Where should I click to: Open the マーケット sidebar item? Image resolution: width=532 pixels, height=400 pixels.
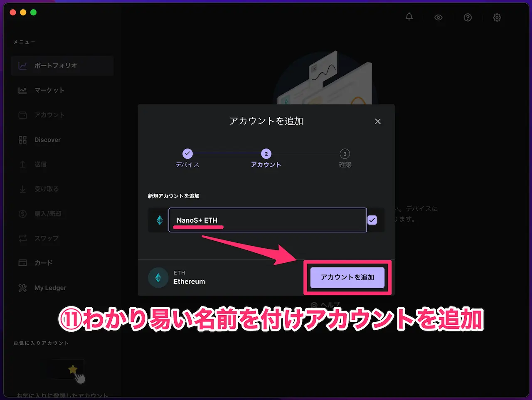[x=62, y=90]
